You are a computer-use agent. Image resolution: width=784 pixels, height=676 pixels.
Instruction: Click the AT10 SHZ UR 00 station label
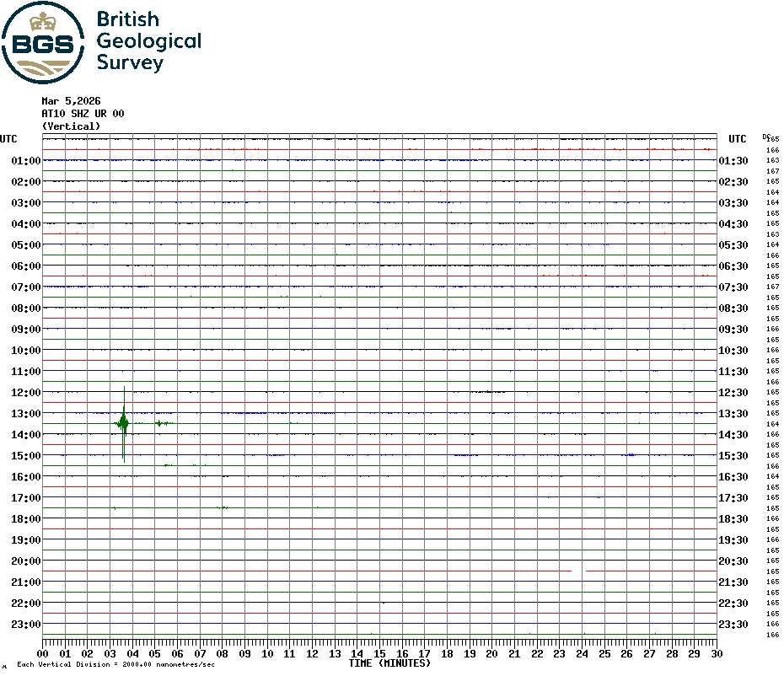coord(83,114)
